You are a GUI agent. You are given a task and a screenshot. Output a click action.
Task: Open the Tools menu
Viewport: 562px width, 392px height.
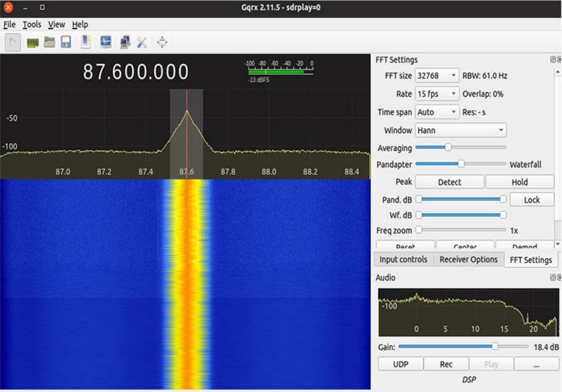click(31, 25)
